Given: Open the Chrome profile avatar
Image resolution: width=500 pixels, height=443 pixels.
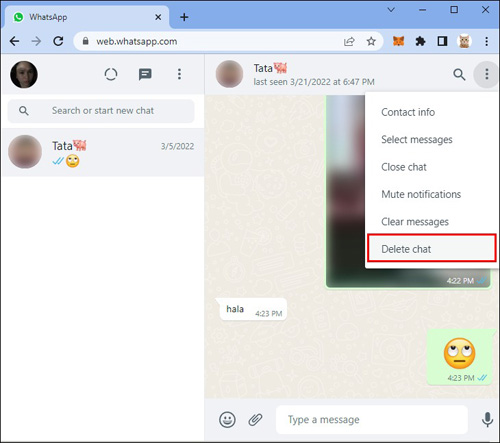Looking at the screenshot, I should 464,41.
